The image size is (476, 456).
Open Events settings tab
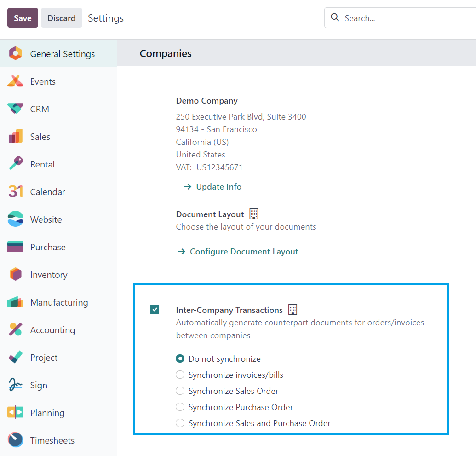click(58, 81)
